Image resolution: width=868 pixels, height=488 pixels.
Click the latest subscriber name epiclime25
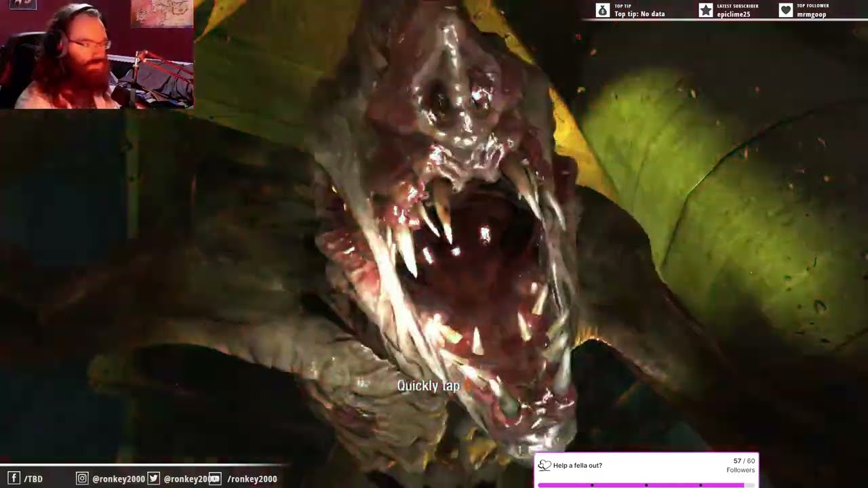tap(734, 14)
